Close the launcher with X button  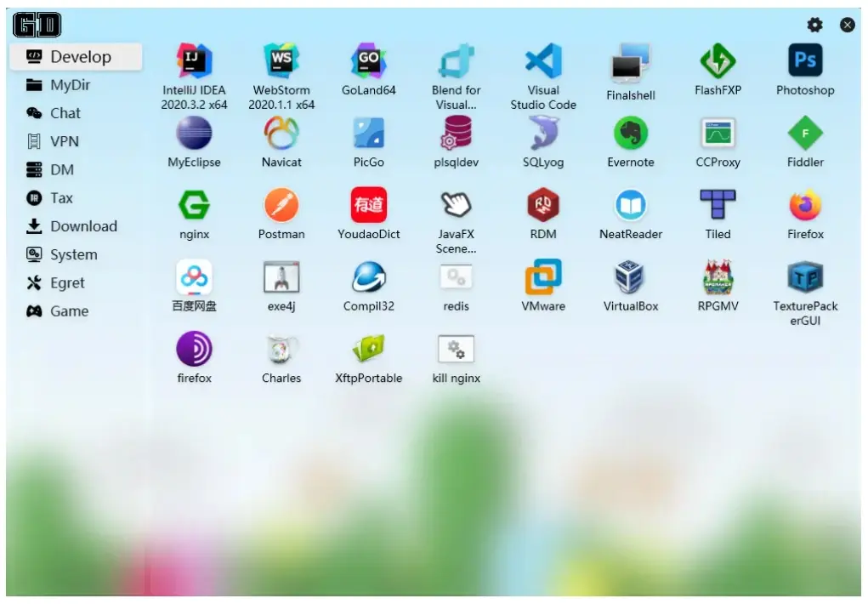[848, 25]
